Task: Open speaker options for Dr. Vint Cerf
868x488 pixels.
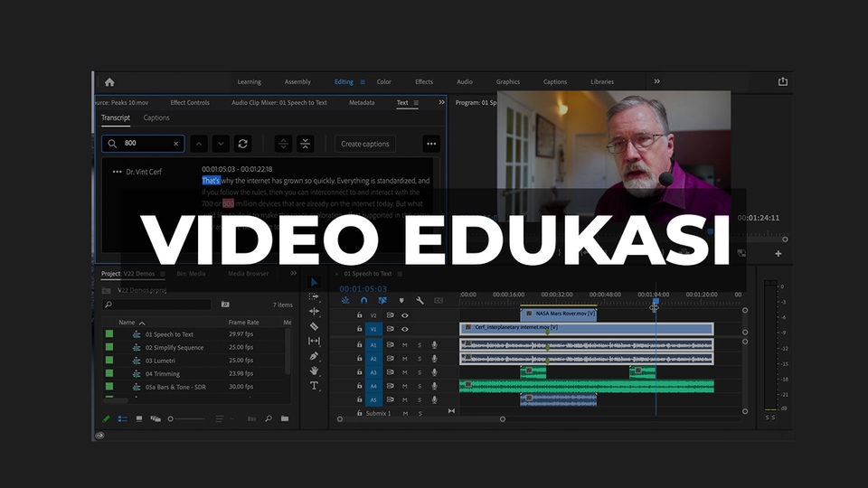Action: pyautogui.click(x=117, y=172)
